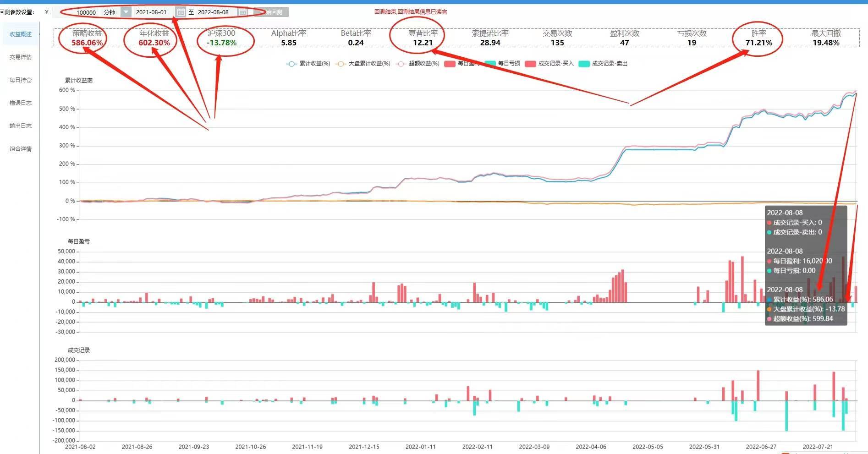Toggle the 每日盈利 legend series
This screenshot has width=868, height=454.
click(462, 64)
